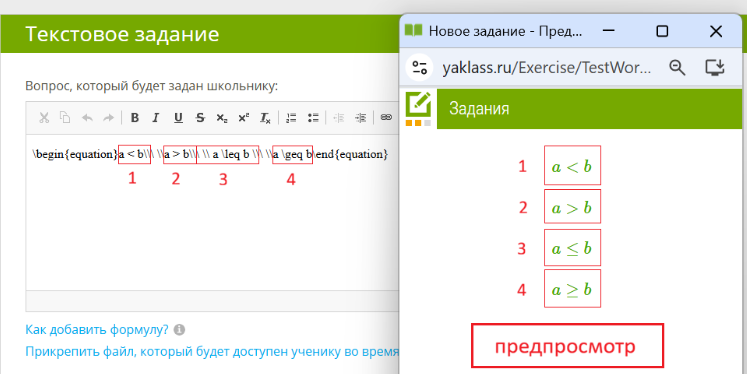Viewport: 747px width, 374px height.
Task: Insert a numbered list
Action: [291, 118]
